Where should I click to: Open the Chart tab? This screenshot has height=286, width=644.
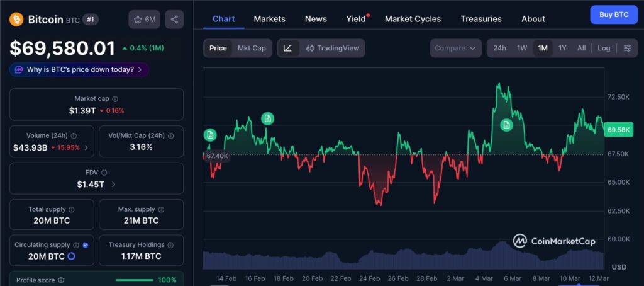tap(224, 19)
